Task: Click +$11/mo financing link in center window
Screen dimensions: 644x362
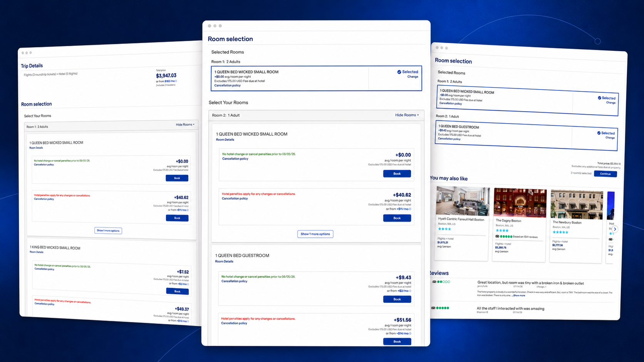Action: pyautogui.click(x=403, y=209)
